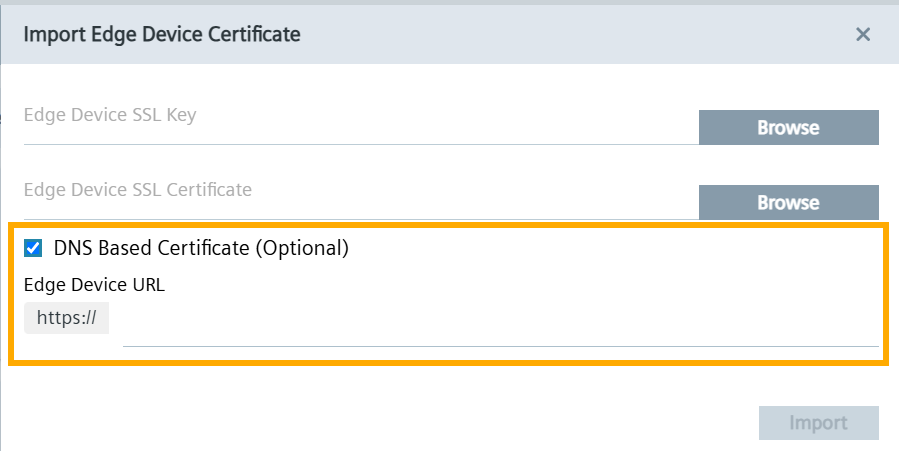Close the Import Edge Device Certificate dialog
The height and width of the screenshot is (451, 899).
[863, 35]
